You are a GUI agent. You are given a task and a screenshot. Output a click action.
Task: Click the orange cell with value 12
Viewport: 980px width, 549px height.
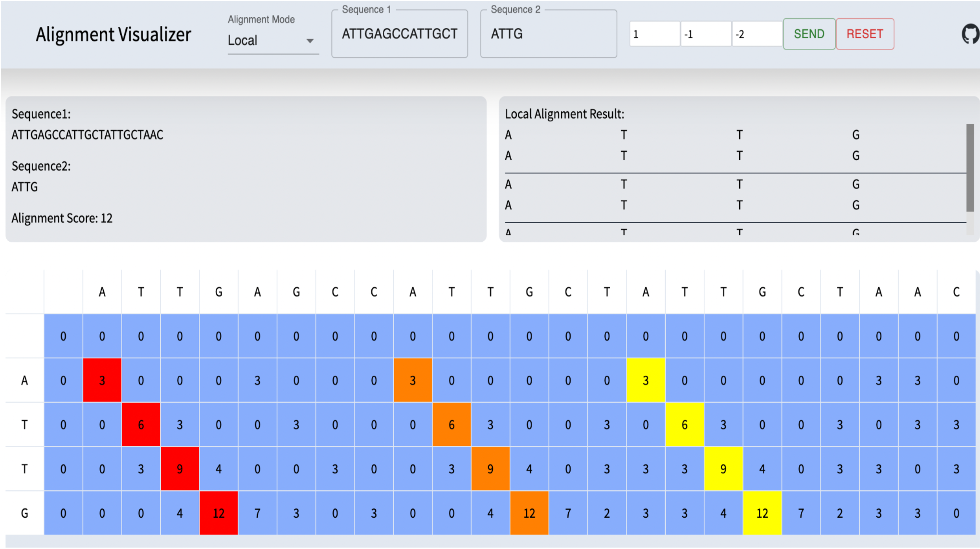click(529, 513)
